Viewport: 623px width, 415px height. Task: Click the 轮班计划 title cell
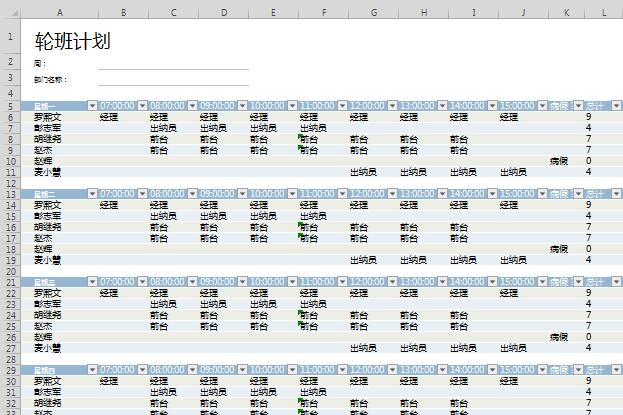(72, 41)
